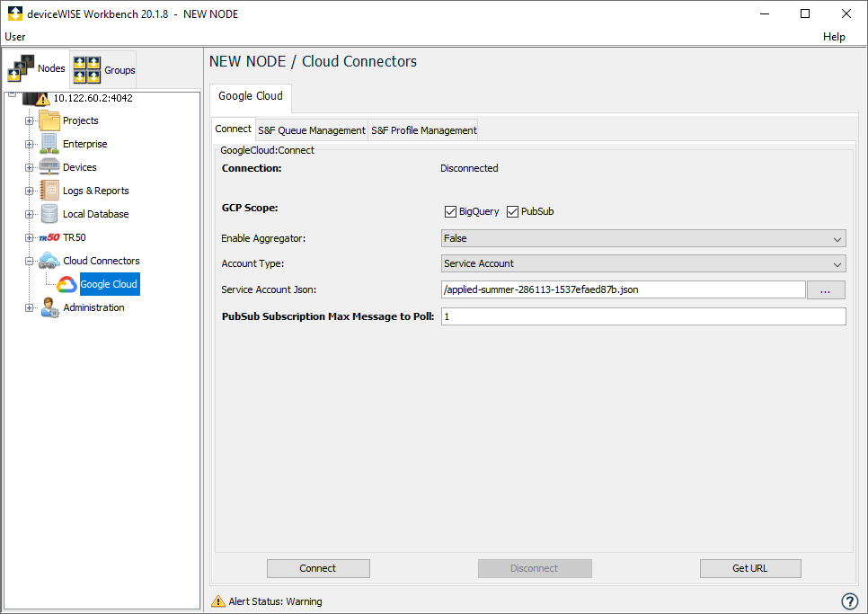Select the Local Database tree label
868x614 pixels.
click(96, 214)
